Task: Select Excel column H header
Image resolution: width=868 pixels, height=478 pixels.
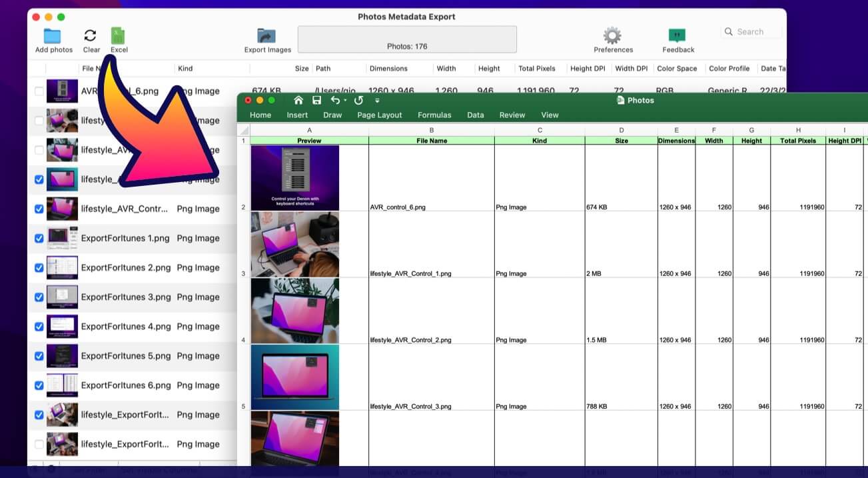Action: click(798, 130)
